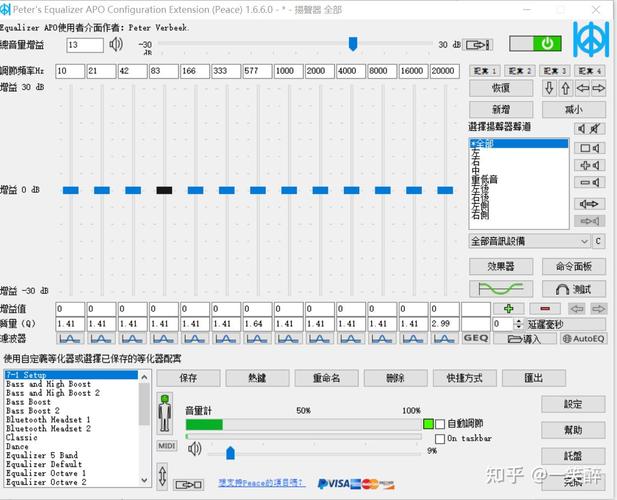Click the red minus remove-band icon
Image resolution: width=617 pixels, height=500 pixels.
tap(545, 309)
